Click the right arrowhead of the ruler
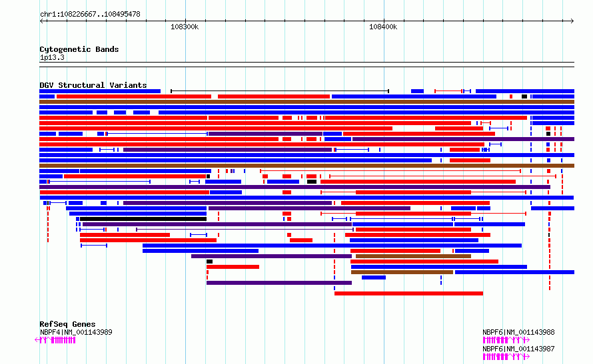Screen dimensions: 593x364 [572, 21]
